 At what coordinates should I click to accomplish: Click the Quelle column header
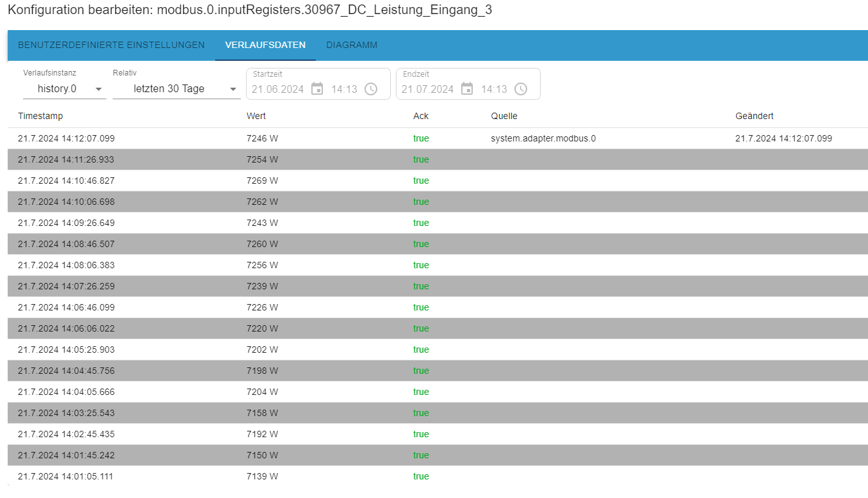[504, 116]
